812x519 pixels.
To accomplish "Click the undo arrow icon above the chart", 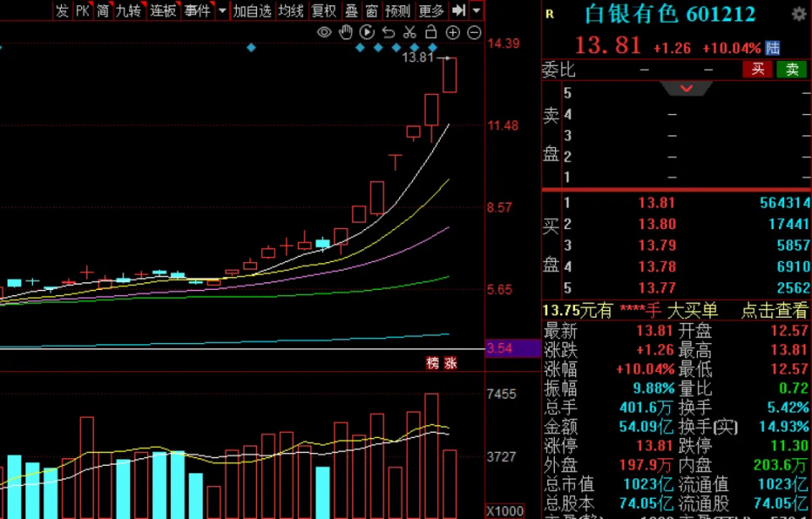I will pos(388,33).
